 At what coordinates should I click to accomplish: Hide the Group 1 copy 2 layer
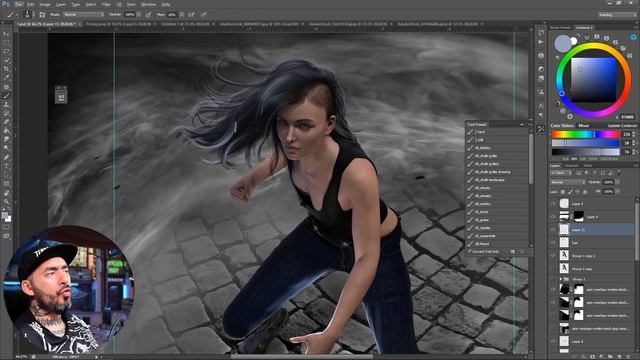coord(553,256)
